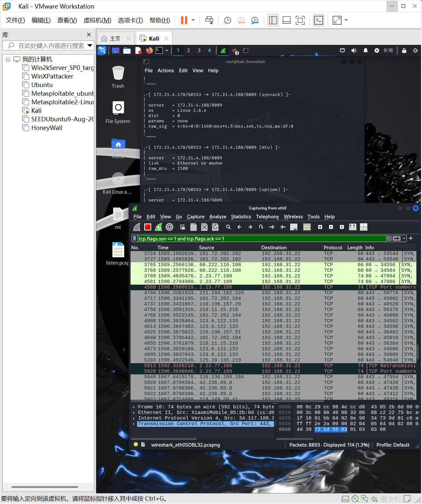Go to next packet with right arrow
This screenshot has width=422, height=504.
point(250,227)
